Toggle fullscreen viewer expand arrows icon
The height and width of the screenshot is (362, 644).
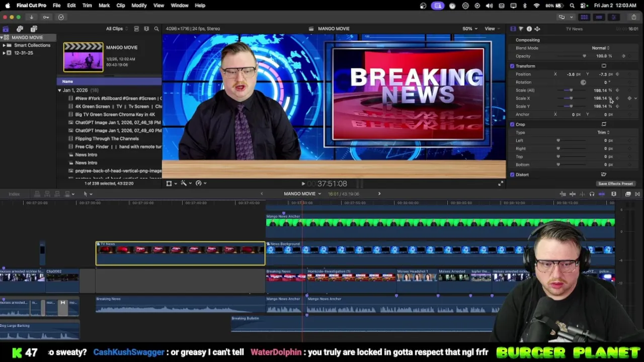pos(501,184)
